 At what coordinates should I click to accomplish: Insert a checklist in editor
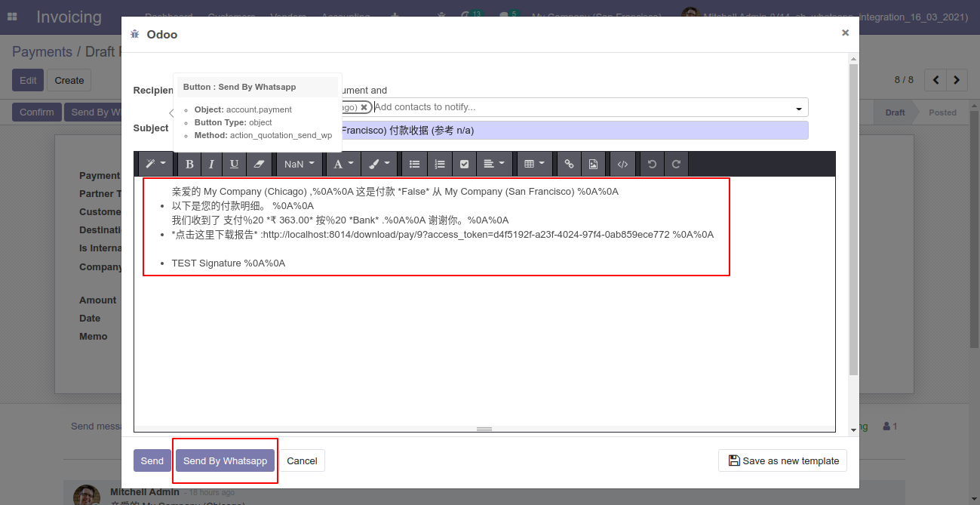tap(465, 164)
